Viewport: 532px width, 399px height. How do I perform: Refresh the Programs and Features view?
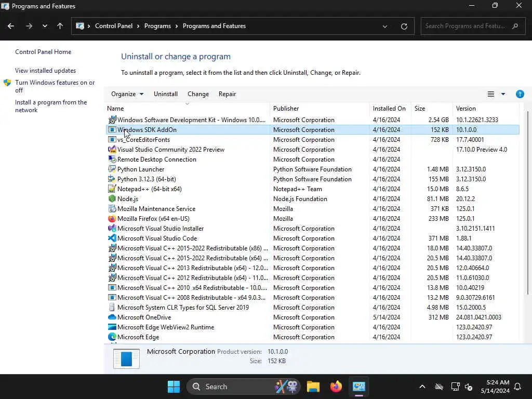tap(404, 26)
